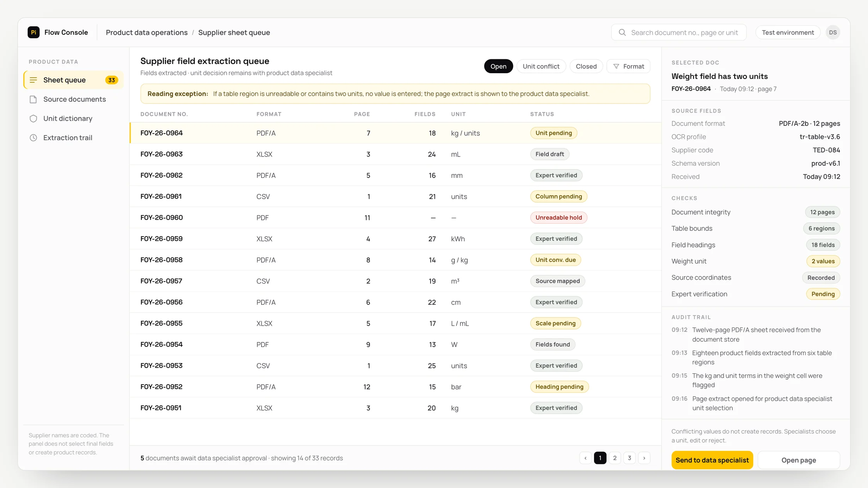Select the Closed filter tab
868x488 pixels.
pos(586,66)
